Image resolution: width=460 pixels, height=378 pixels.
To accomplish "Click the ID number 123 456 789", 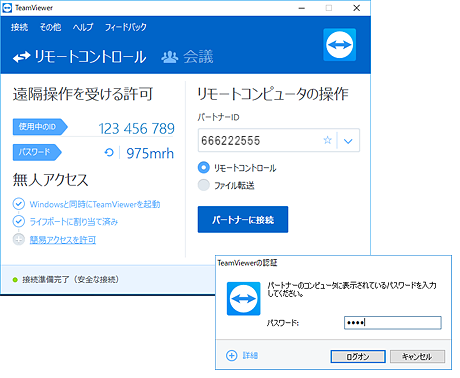I will [x=136, y=129].
